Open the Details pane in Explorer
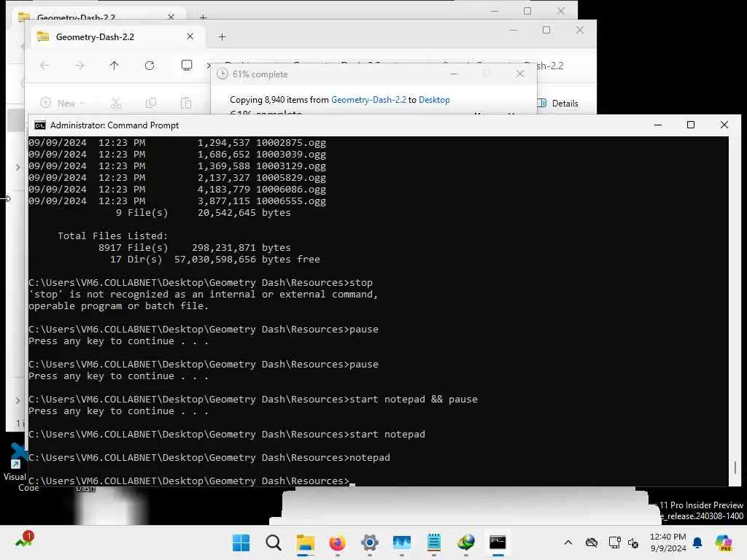 pos(558,103)
